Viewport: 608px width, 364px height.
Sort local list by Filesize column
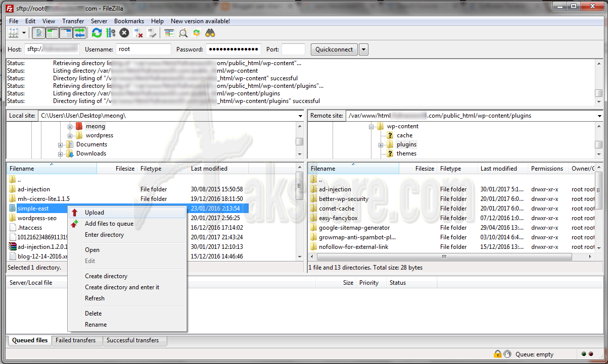(117, 169)
